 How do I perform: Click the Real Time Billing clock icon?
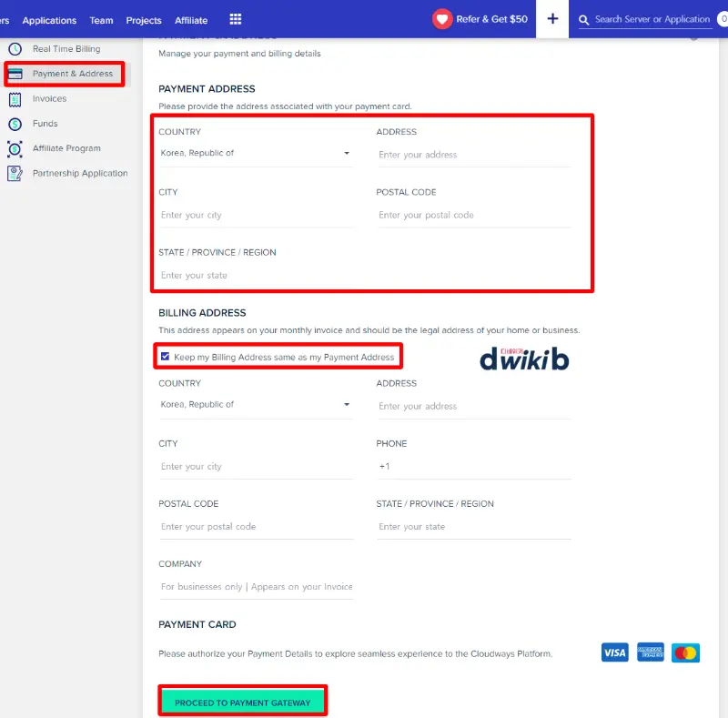click(x=15, y=49)
